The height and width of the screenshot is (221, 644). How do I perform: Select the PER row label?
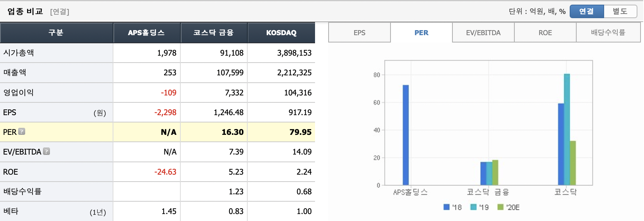coord(10,132)
